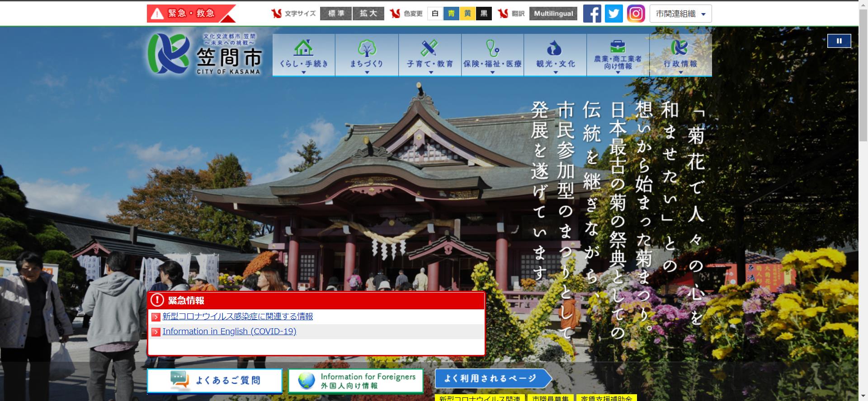Click the 緊急情報 red header text

click(x=186, y=300)
